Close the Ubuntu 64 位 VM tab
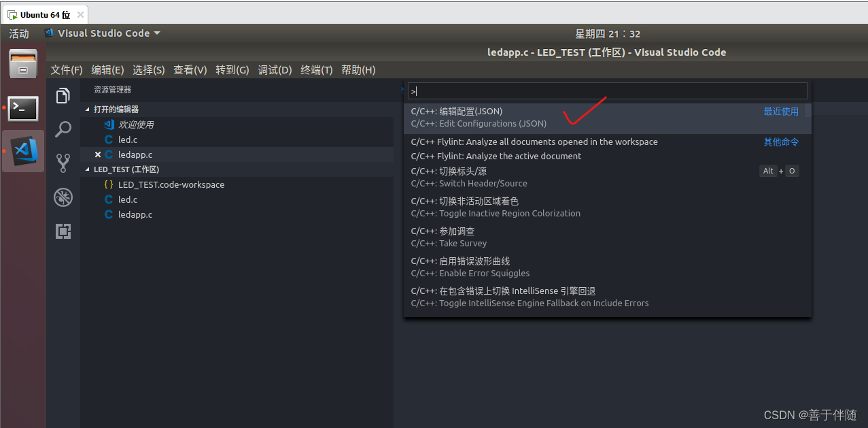 coord(80,14)
